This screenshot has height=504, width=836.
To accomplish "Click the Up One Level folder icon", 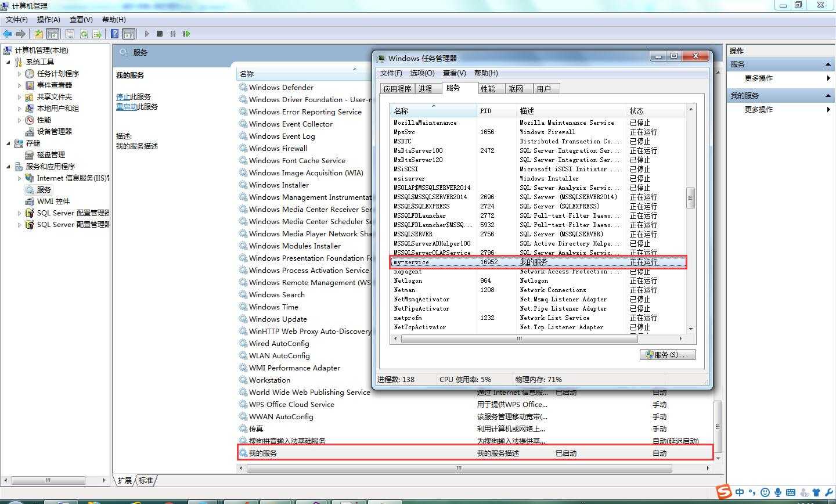I will click(39, 34).
